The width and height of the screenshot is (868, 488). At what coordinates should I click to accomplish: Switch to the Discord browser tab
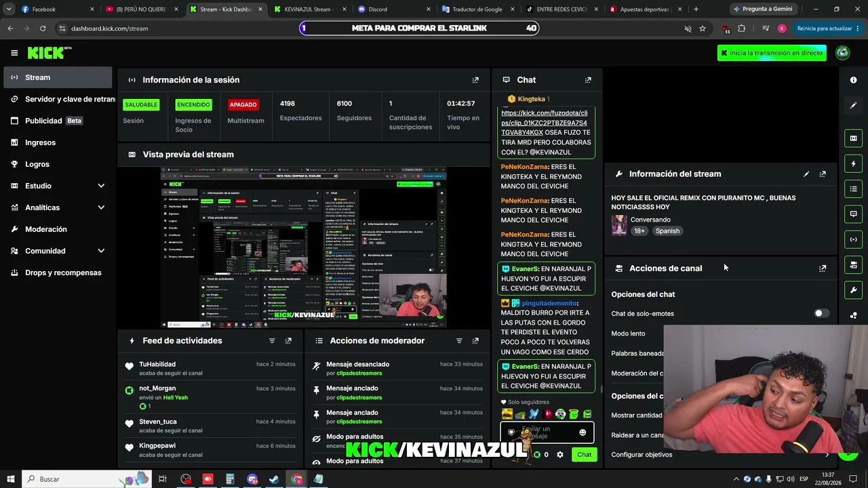click(x=395, y=9)
